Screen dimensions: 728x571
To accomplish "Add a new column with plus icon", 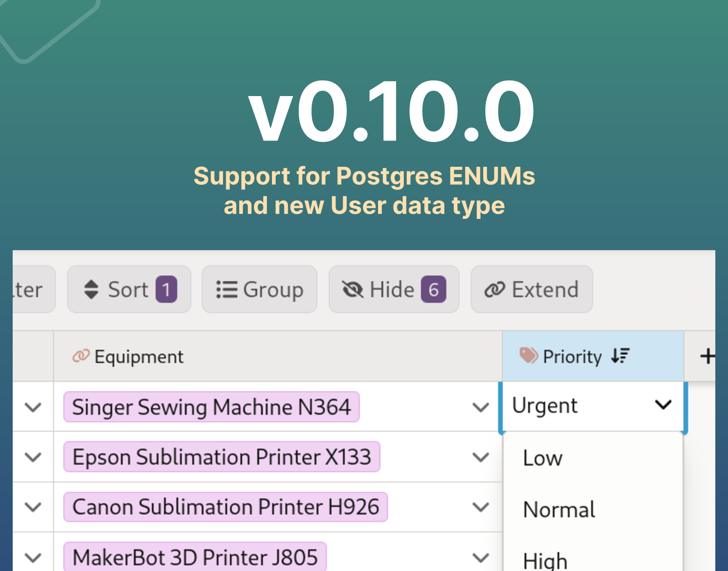I will [x=708, y=356].
